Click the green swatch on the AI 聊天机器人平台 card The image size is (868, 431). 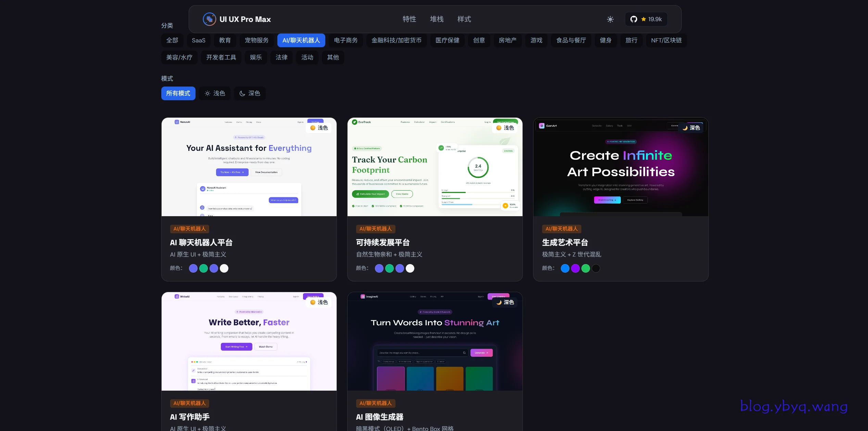click(203, 269)
